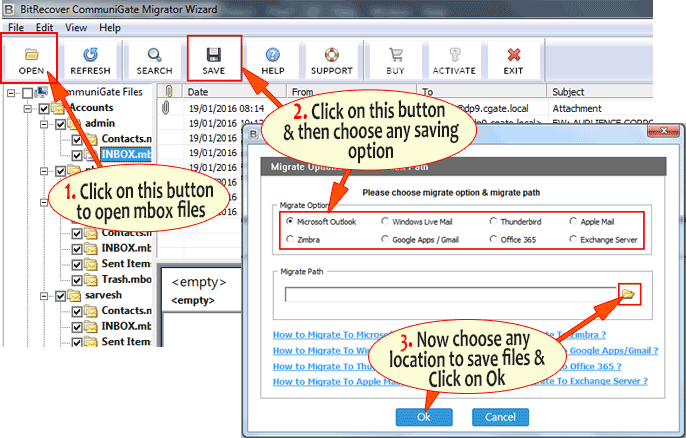
Task: Toggle the Trash.mbo checkbox
Action: point(77,280)
